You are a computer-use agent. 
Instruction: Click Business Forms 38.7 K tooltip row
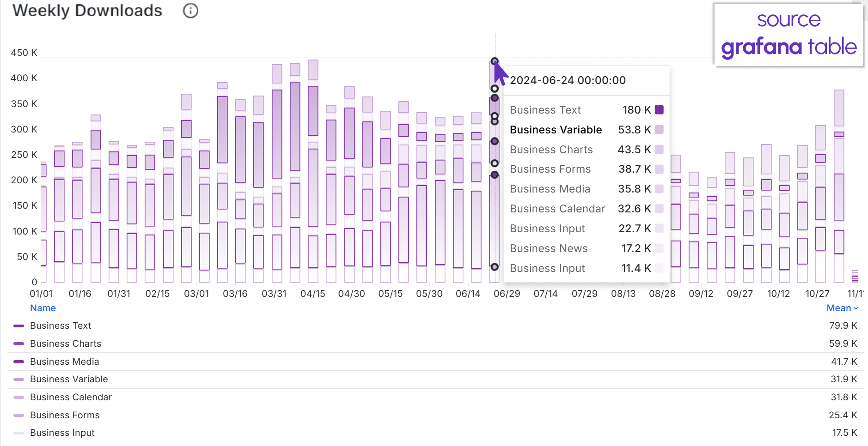[587, 169]
